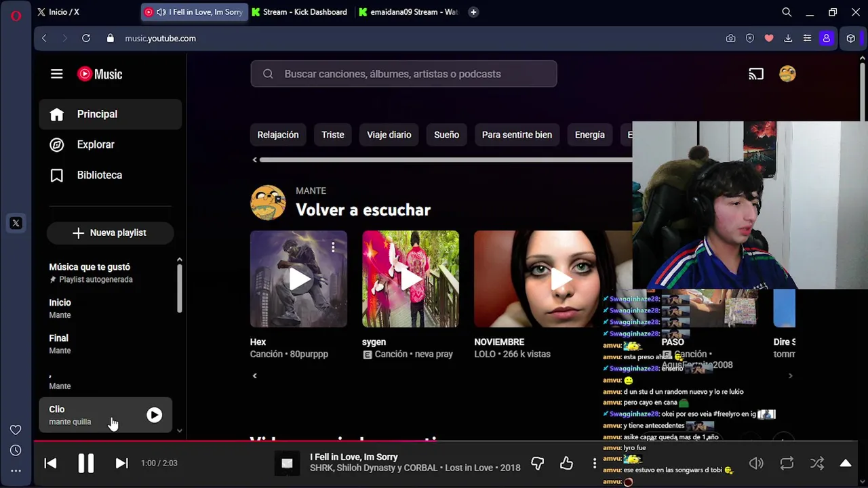Open Explorar in the sidebar

110,144
